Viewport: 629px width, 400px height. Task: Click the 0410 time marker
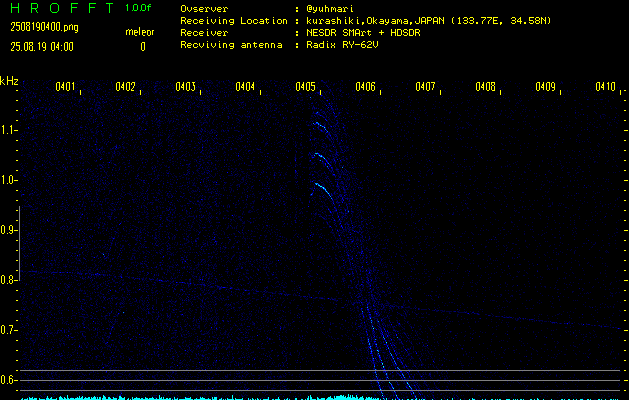(605, 87)
